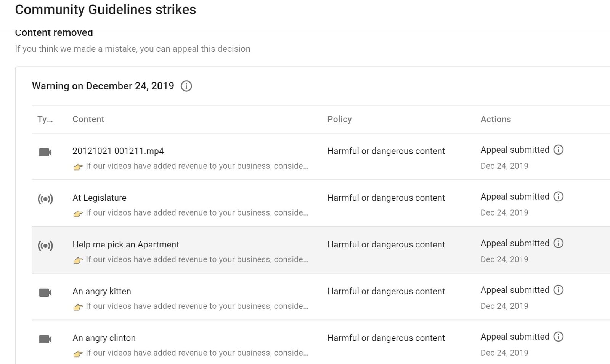Open An angry clinton video title
610x364 pixels.
(104, 338)
